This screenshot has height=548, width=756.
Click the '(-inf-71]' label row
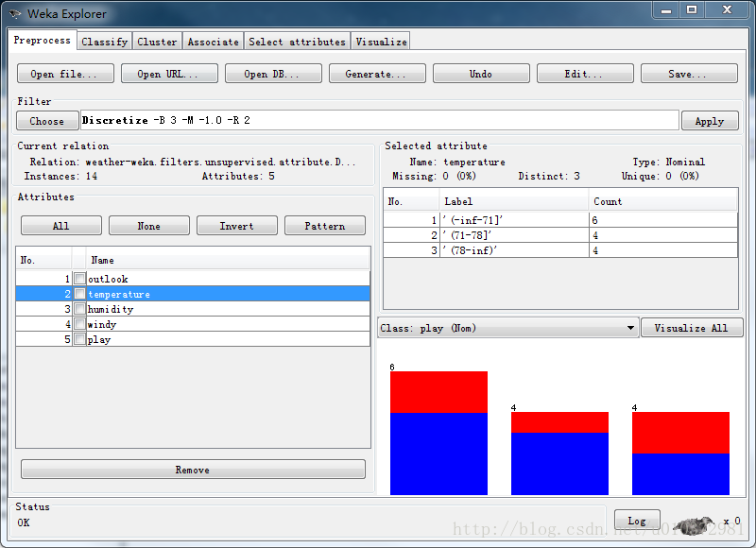point(560,220)
